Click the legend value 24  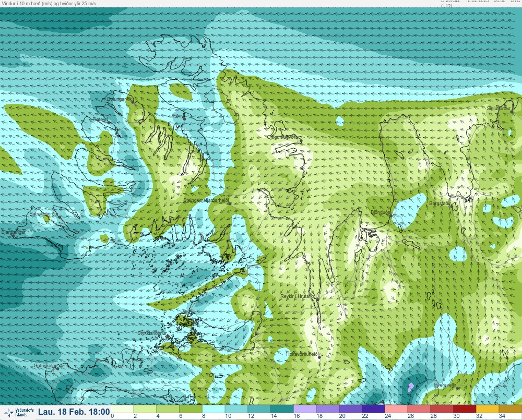point(388,416)
